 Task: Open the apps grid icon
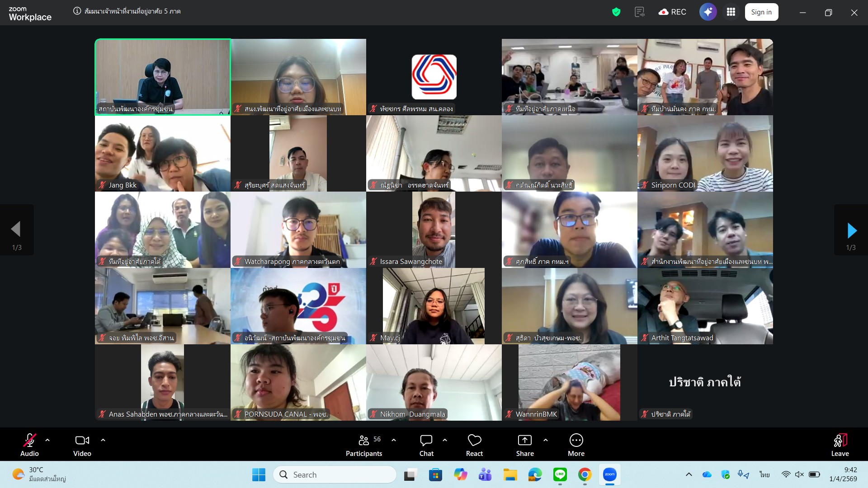click(731, 12)
